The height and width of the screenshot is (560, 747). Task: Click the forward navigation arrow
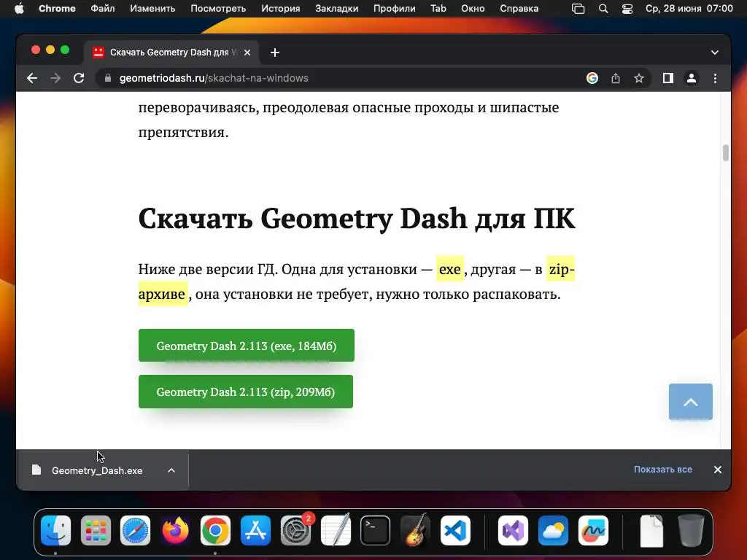pyautogui.click(x=55, y=78)
